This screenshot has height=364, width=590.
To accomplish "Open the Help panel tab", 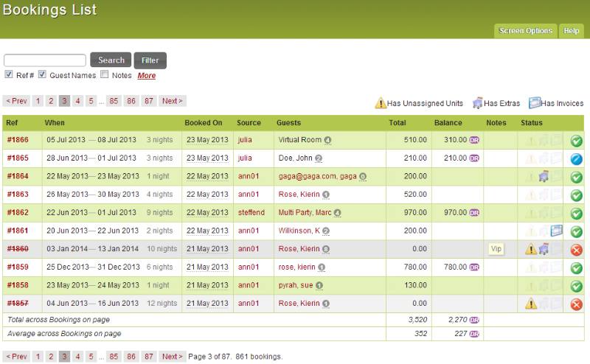I will click(571, 31).
